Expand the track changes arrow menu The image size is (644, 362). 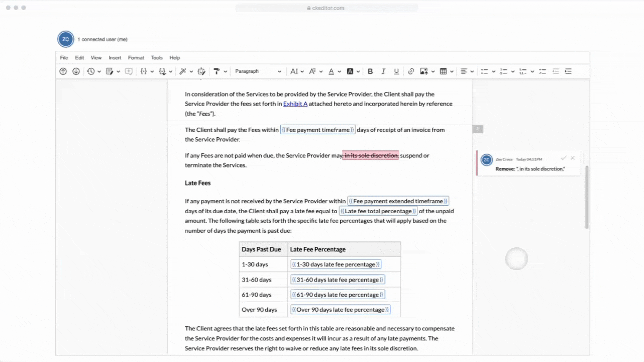pyautogui.click(x=118, y=71)
